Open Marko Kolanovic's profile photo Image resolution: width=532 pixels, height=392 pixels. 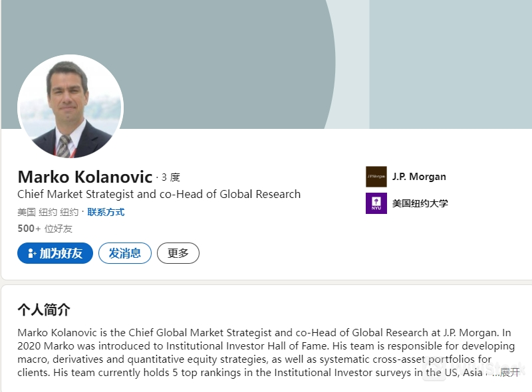coord(70,106)
